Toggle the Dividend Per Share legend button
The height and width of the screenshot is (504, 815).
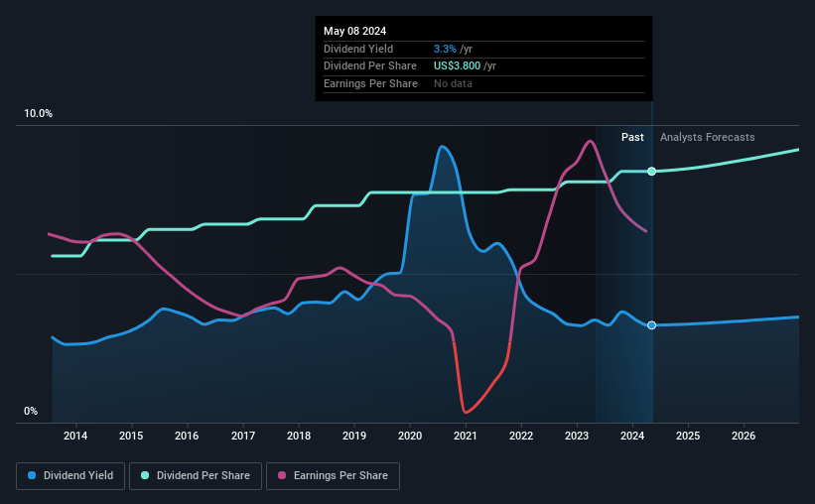click(196, 476)
